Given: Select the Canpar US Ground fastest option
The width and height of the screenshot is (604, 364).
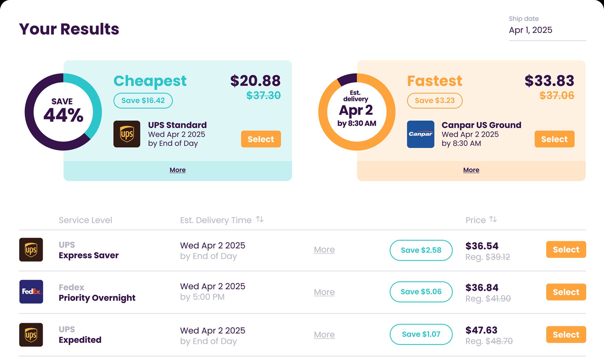Looking at the screenshot, I should [554, 139].
